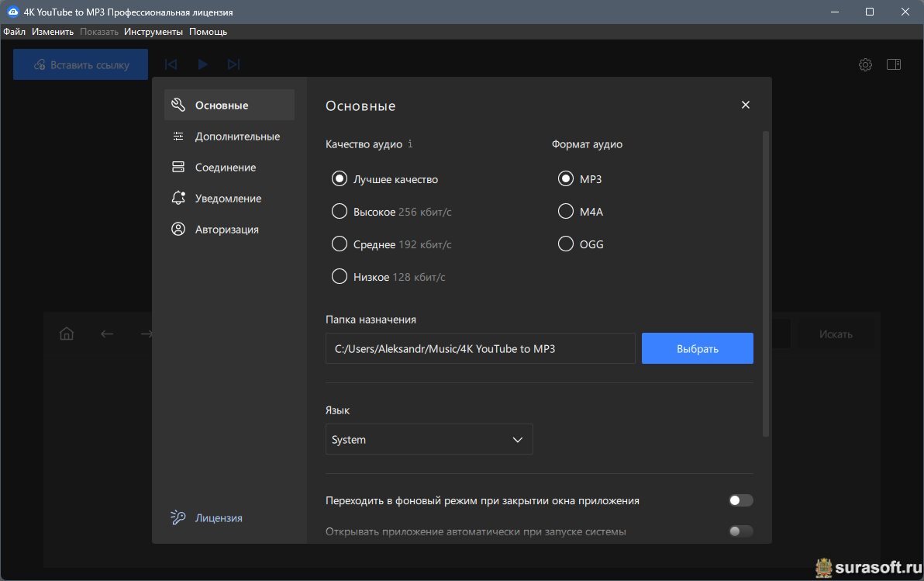Image resolution: width=924 pixels, height=581 pixels.
Task: Click the browser home icon
Action: click(67, 334)
